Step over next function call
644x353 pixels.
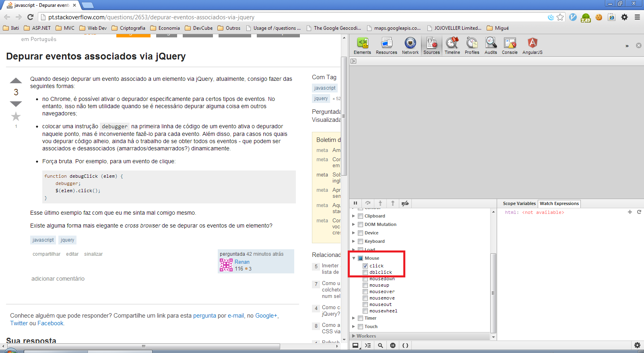click(x=367, y=203)
